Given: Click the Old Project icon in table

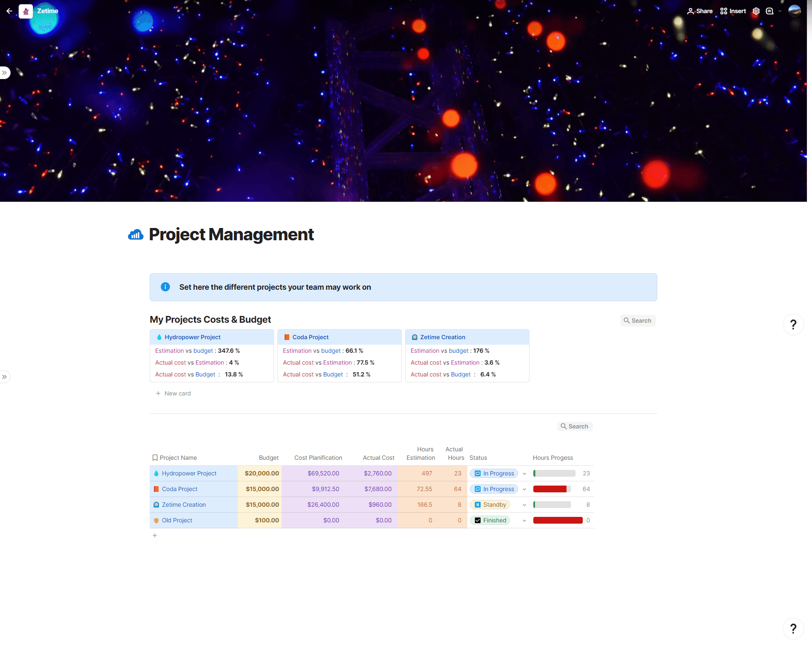Looking at the screenshot, I should tap(156, 520).
